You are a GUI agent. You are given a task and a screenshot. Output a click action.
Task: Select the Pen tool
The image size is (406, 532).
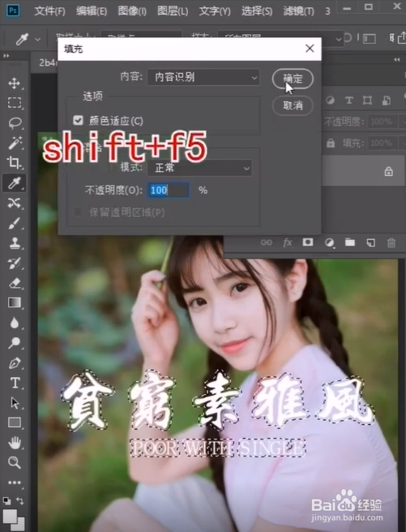pos(15,363)
